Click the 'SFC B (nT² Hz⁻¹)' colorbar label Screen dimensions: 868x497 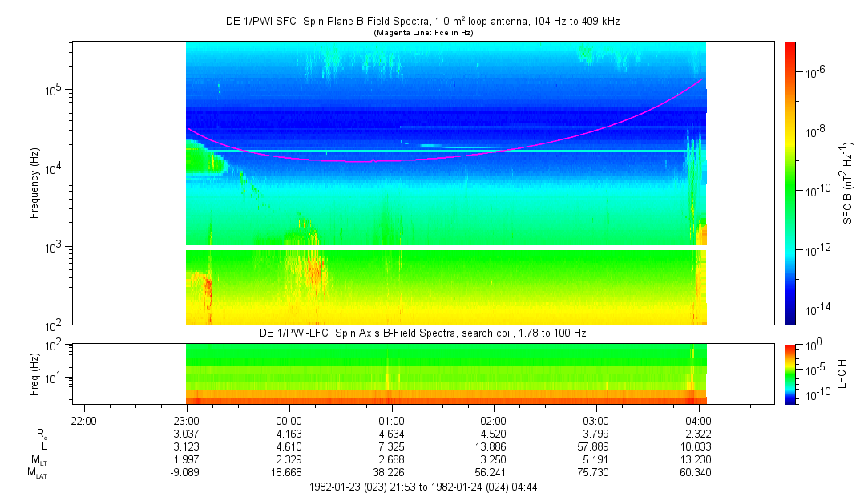point(848,183)
